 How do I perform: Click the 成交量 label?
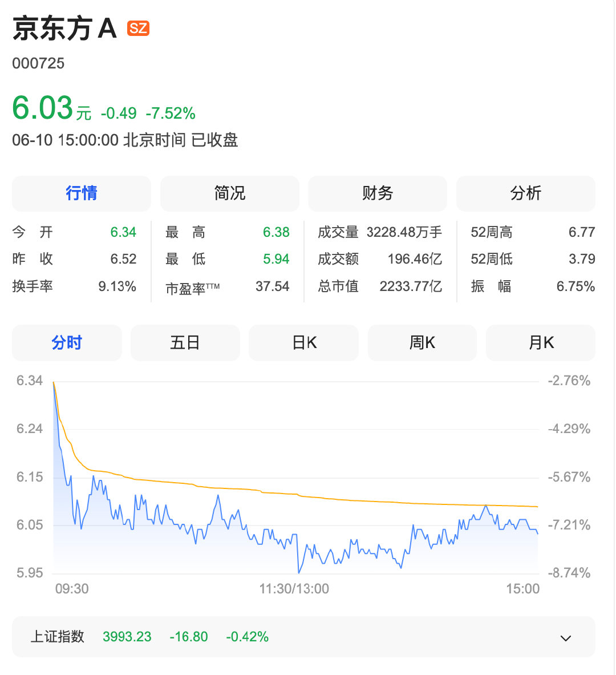coord(338,232)
